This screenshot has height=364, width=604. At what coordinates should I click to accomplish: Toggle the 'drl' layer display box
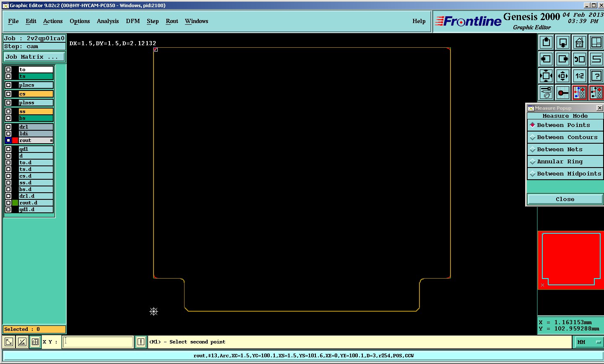pos(8,127)
